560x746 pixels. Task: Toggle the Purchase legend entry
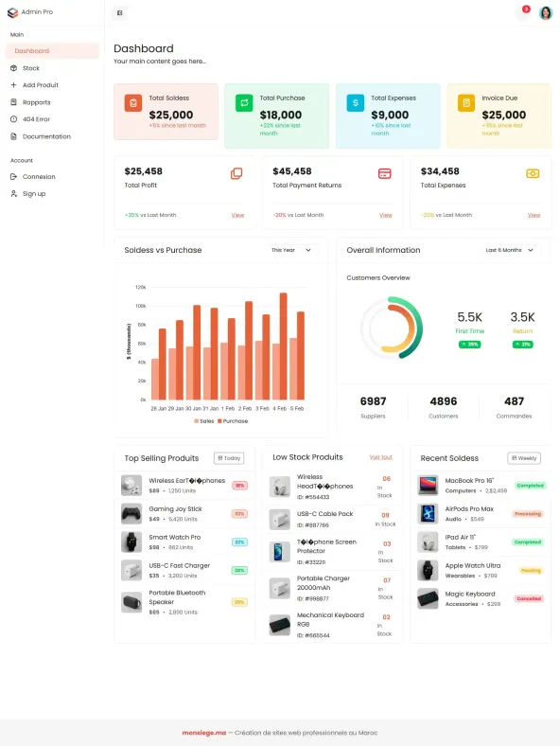coord(233,421)
